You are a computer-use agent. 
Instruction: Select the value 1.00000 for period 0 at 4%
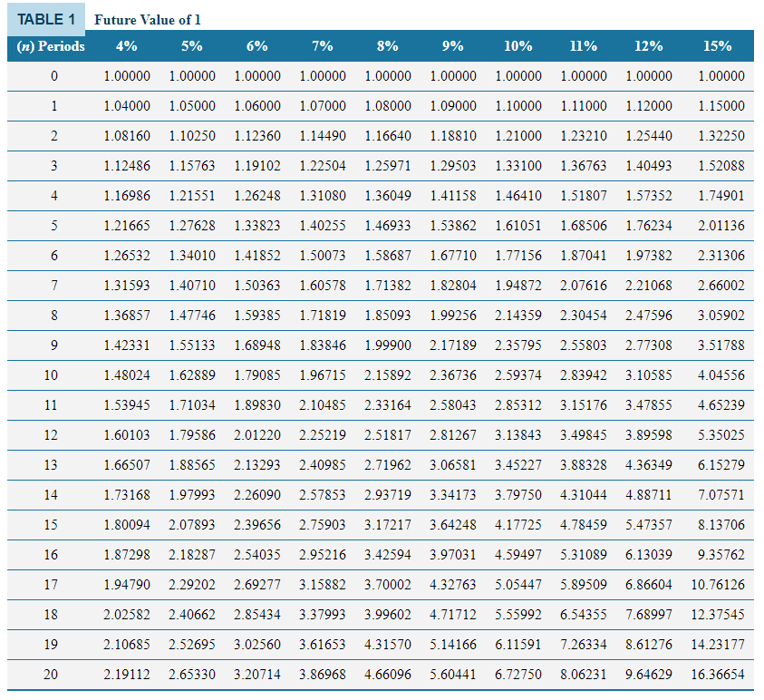[127, 76]
